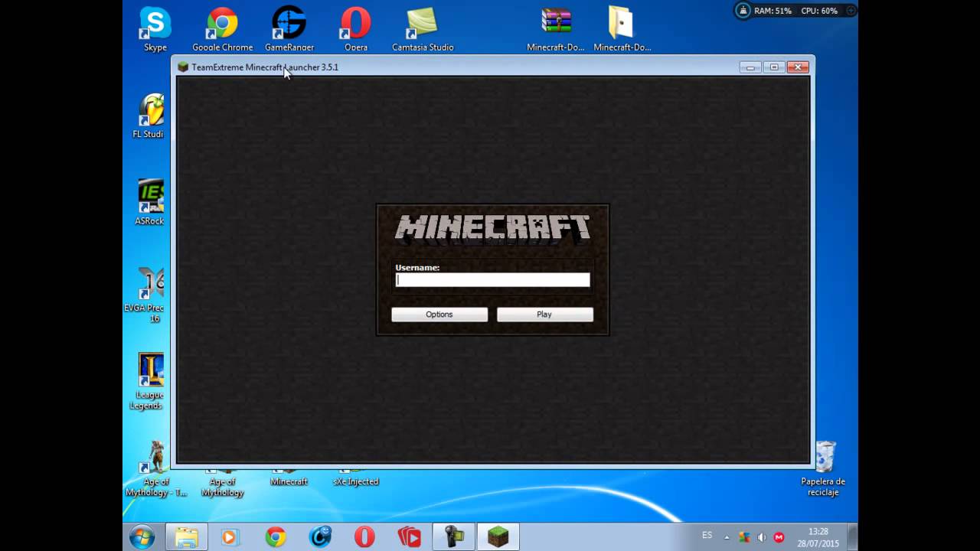Open Google Chrome from the taskbar
The width and height of the screenshot is (980, 551).
coord(276,537)
